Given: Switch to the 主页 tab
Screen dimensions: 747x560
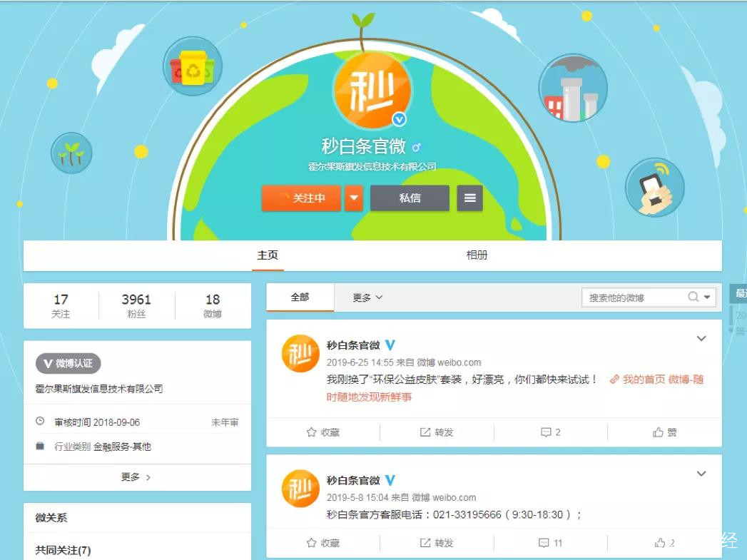Looking at the screenshot, I should point(268,255).
